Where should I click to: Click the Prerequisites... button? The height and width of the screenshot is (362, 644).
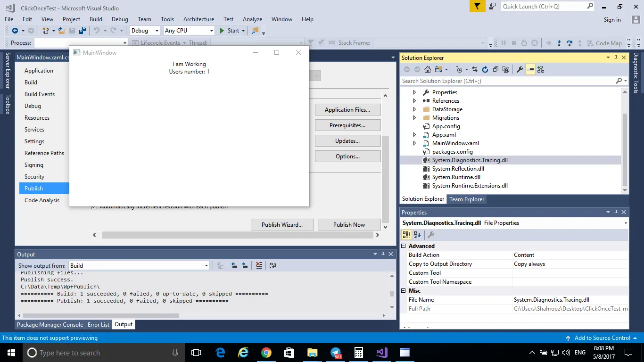[x=347, y=125]
